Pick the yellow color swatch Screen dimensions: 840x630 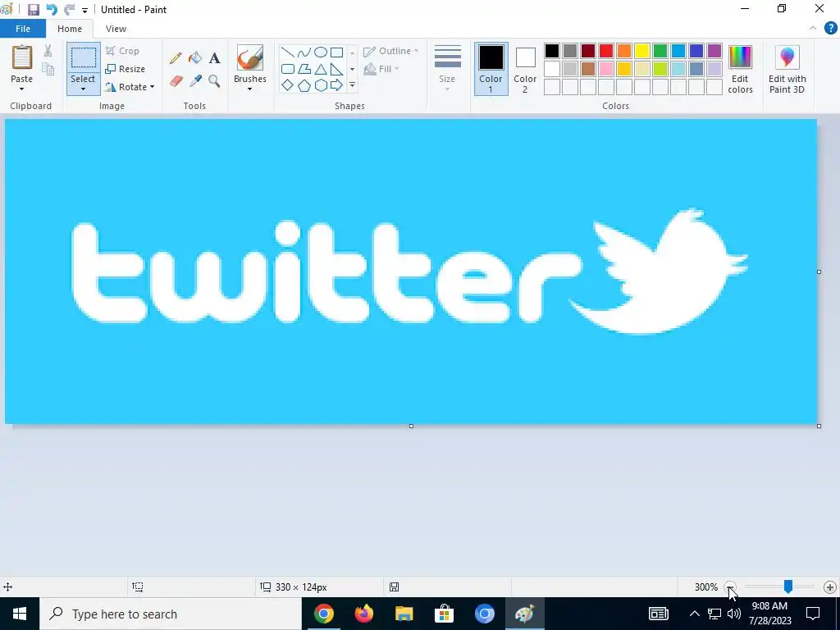coord(641,51)
